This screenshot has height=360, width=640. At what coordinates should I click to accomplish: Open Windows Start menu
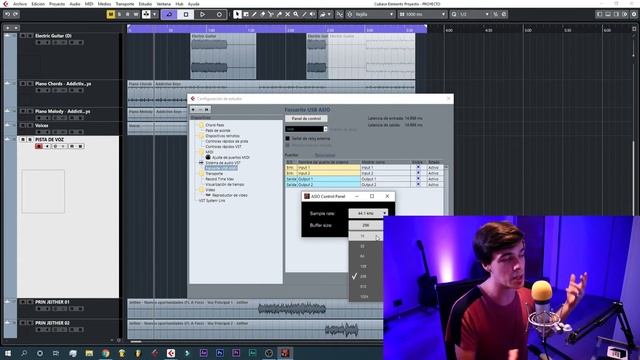point(7,353)
